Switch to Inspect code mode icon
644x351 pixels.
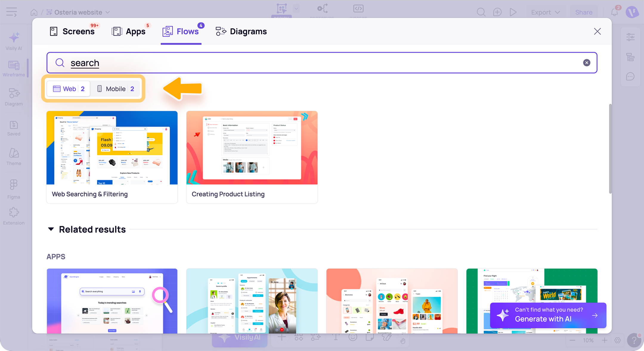(x=358, y=9)
